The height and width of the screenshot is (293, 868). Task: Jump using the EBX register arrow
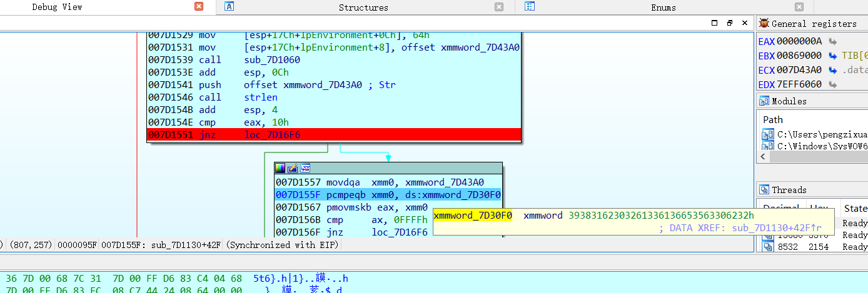833,56
